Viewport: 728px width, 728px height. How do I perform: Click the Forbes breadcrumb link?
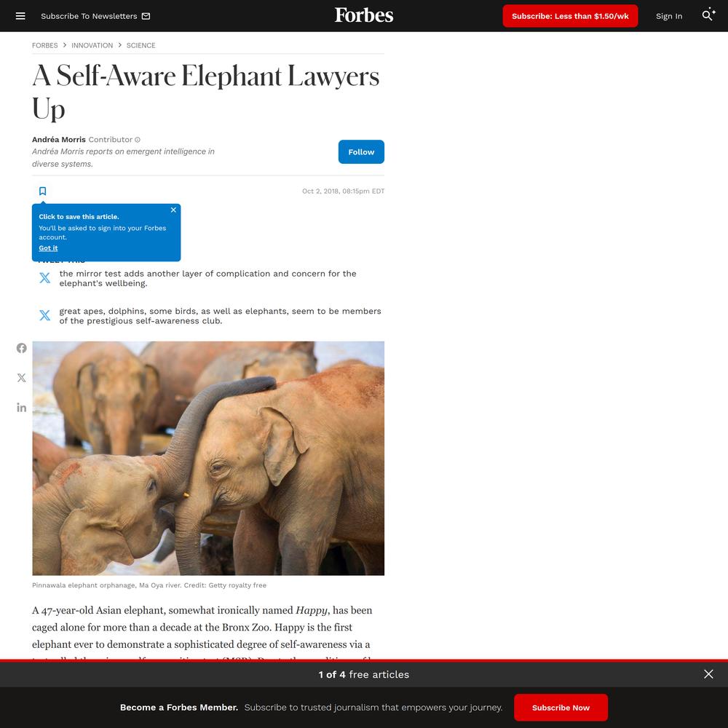coord(45,45)
